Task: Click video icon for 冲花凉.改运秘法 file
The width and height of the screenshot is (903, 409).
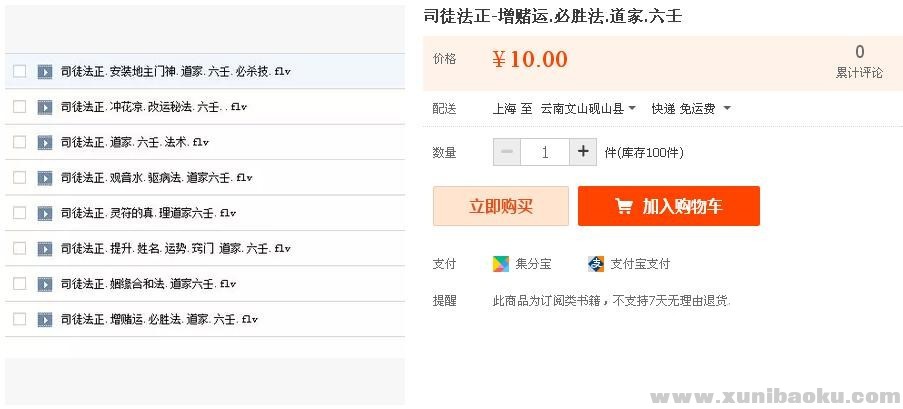Action: pyautogui.click(x=45, y=107)
